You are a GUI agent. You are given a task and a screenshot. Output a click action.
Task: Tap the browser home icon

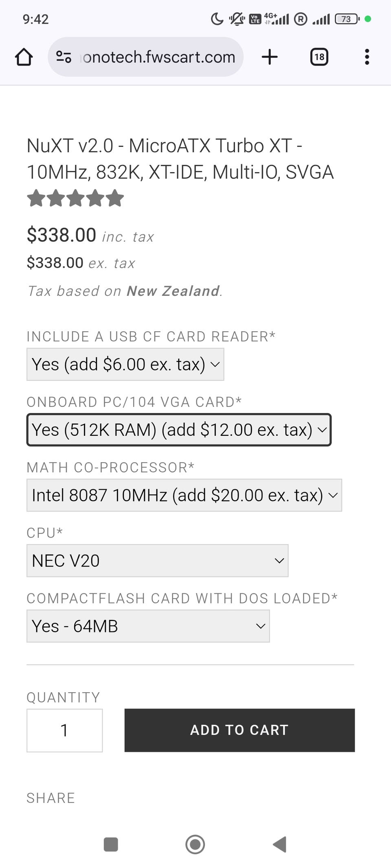click(24, 57)
